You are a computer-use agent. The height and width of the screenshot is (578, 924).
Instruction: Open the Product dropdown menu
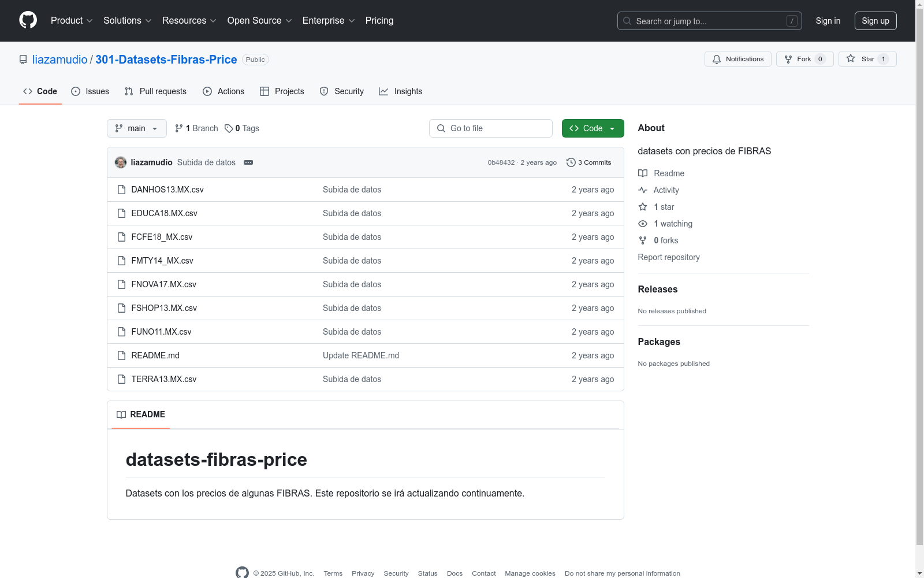[72, 20]
